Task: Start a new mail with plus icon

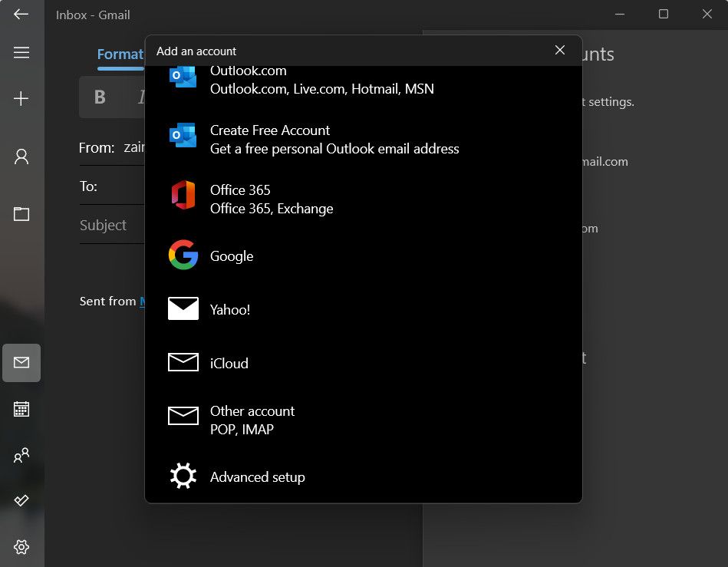Action: [21, 98]
